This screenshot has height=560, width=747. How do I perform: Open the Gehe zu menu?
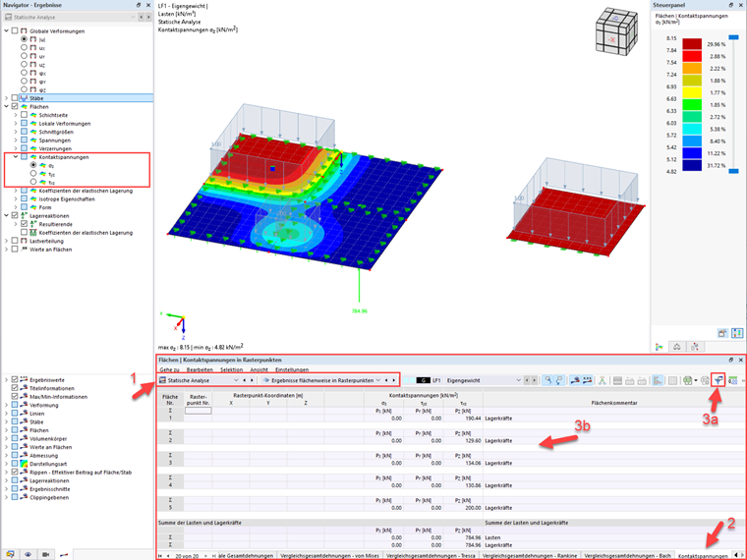169,369
